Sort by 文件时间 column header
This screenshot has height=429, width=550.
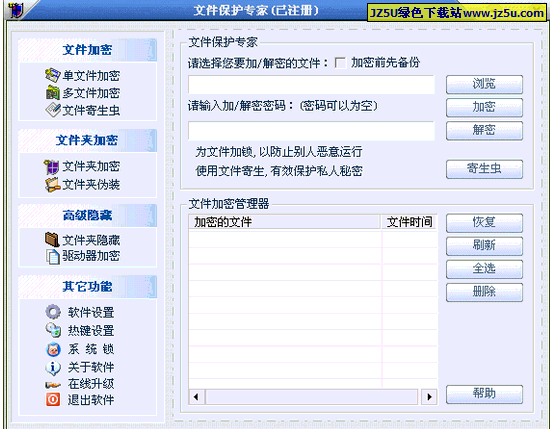pos(409,222)
